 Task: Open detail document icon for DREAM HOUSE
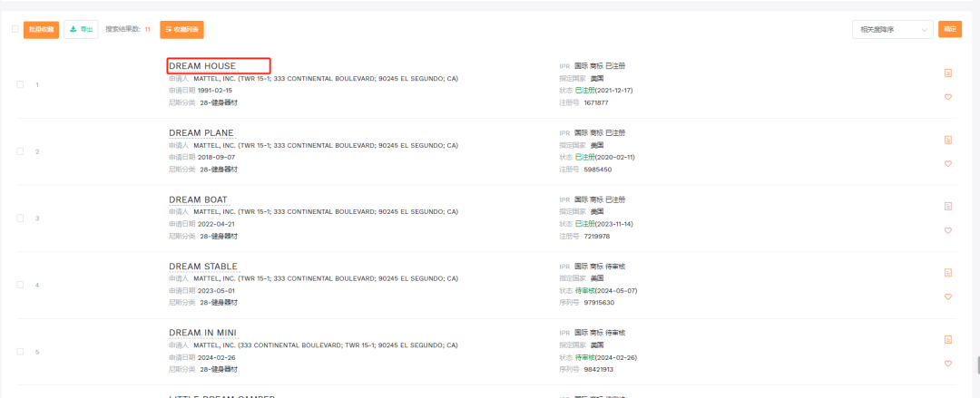(x=948, y=73)
